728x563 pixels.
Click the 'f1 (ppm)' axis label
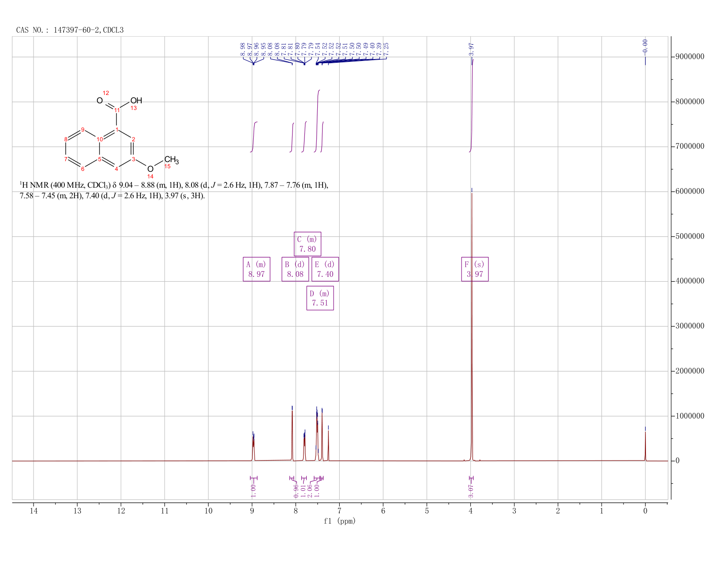(x=340, y=521)
